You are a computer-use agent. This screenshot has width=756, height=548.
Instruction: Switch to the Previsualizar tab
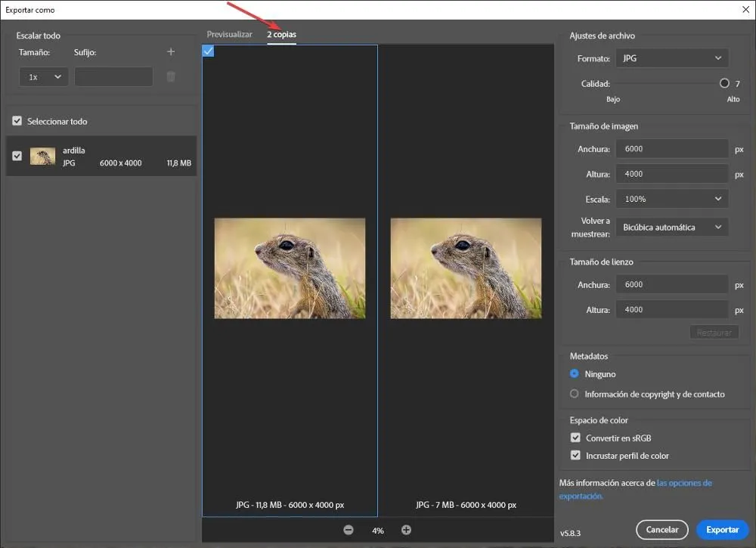pos(230,34)
